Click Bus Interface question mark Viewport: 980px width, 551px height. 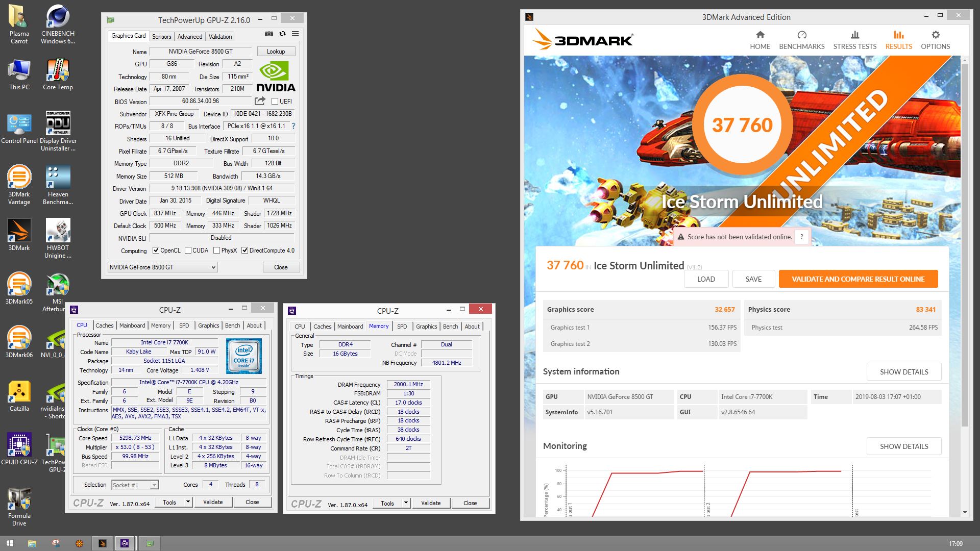pos(293,126)
